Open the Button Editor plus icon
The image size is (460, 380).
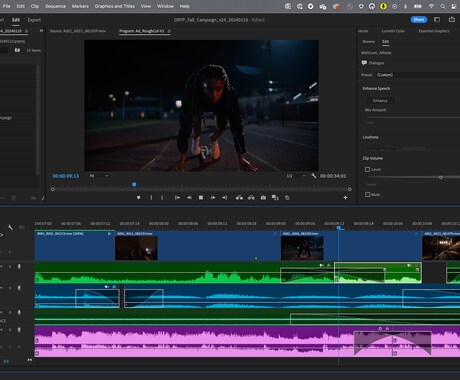pos(346,198)
